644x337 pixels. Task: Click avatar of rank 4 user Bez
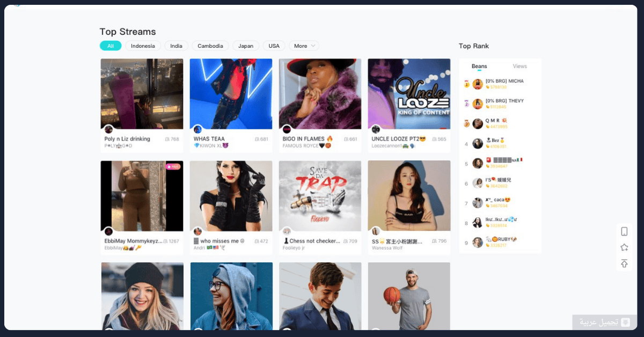pos(478,144)
